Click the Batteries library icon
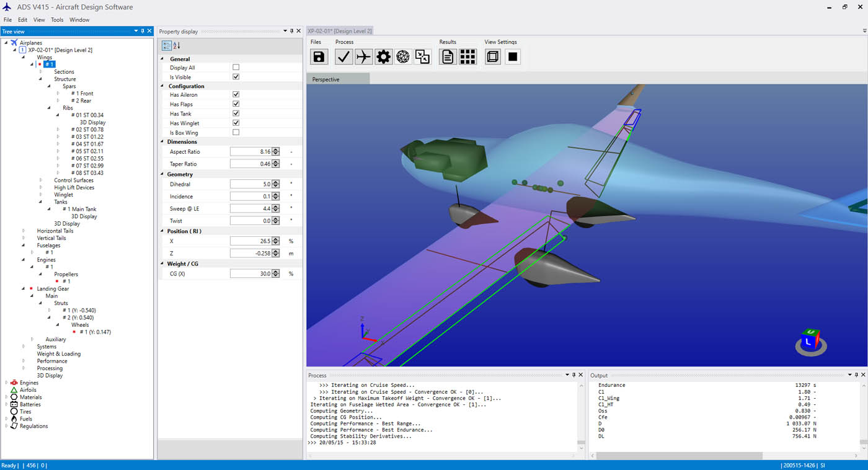 14,404
